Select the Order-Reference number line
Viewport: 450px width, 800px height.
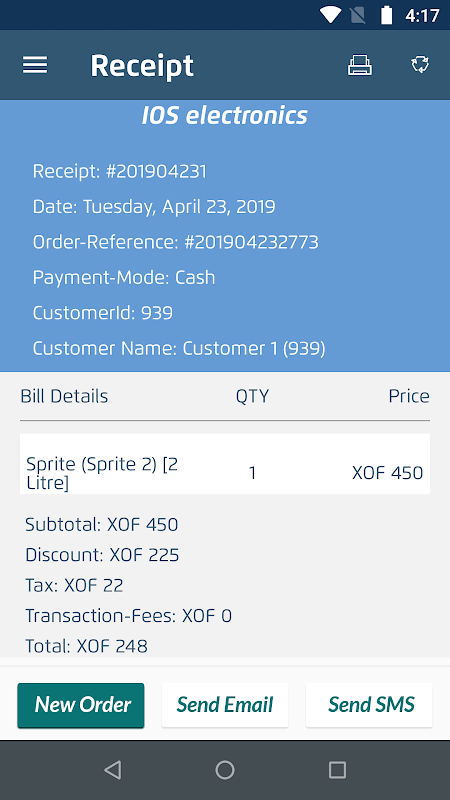(x=176, y=242)
